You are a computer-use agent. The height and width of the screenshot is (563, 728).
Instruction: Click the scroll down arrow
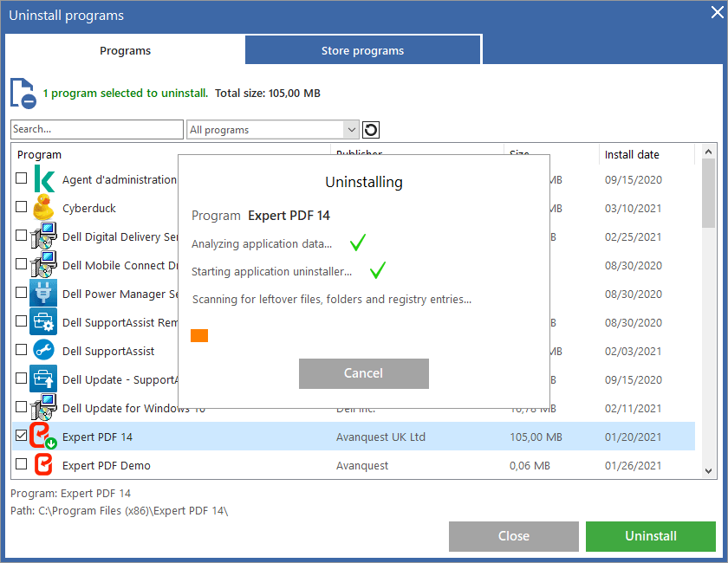[x=709, y=471]
